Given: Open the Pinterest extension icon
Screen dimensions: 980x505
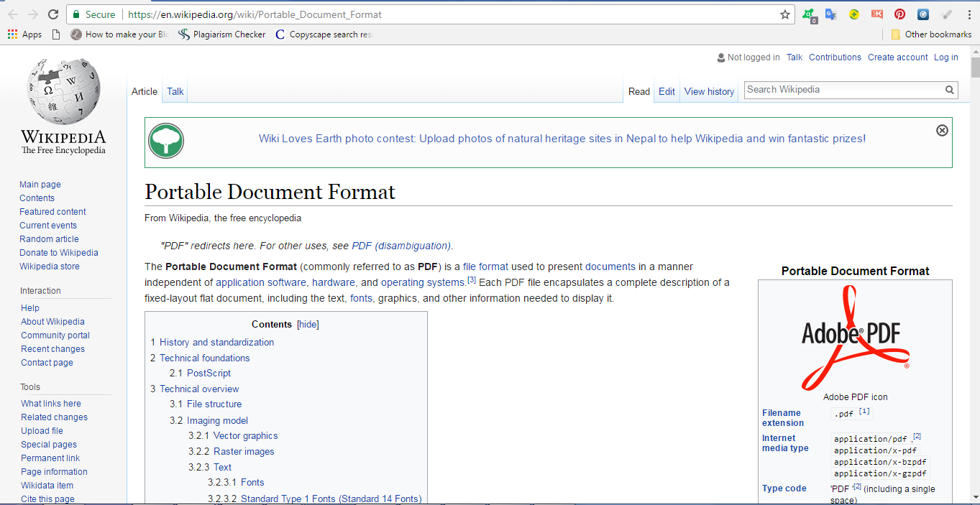Looking at the screenshot, I should (899, 14).
